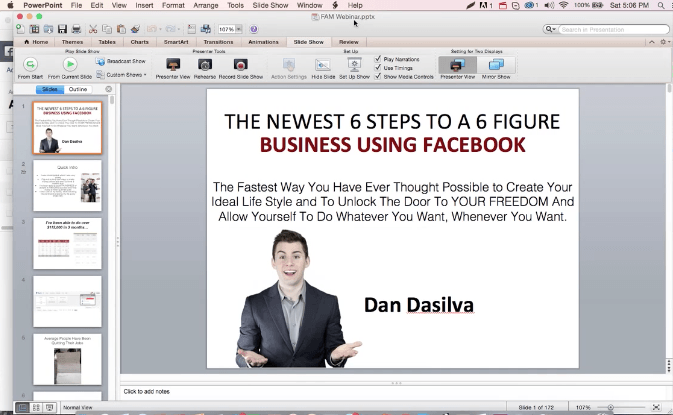Open the 107% zoom dropdown
The height and width of the screenshot is (415, 673).
coord(239,29)
